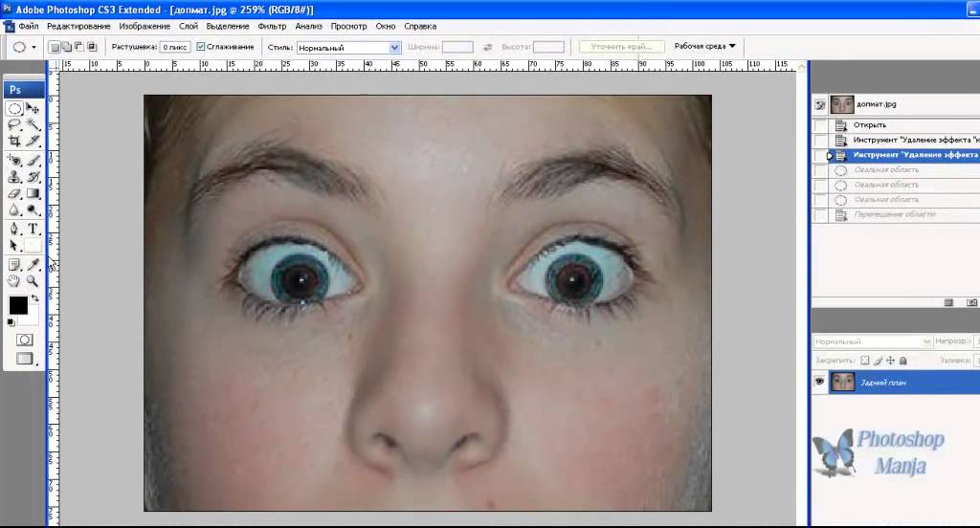Click Intersect with selection mode icon

[x=92, y=47]
